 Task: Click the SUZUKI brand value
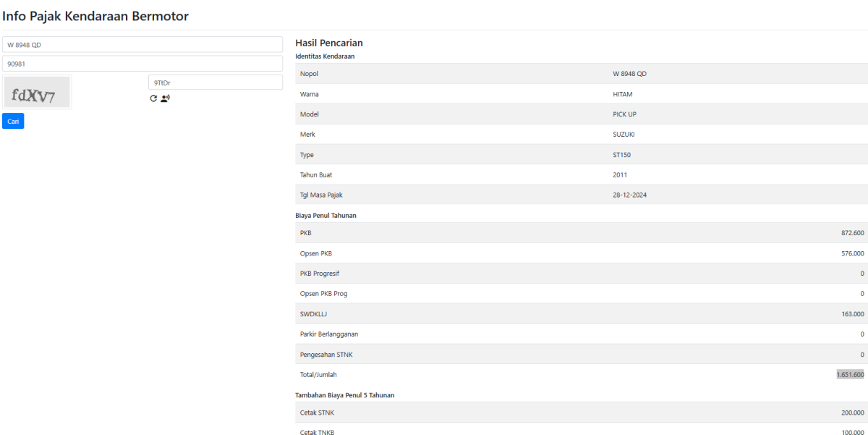point(624,135)
